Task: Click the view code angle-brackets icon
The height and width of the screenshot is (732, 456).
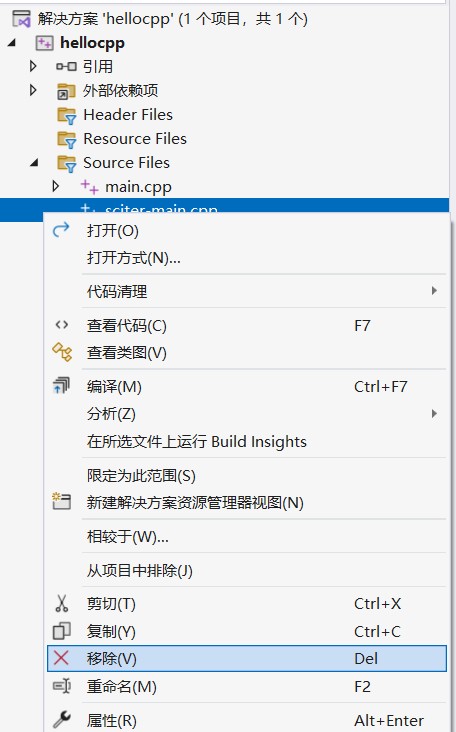Action: click(x=62, y=325)
